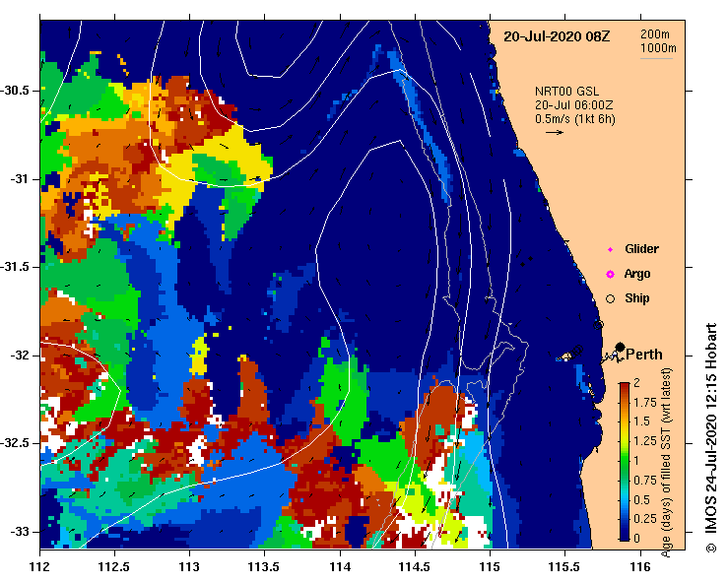Click the latitude axis label -33
This screenshot has height=583, width=728.
(x=21, y=531)
